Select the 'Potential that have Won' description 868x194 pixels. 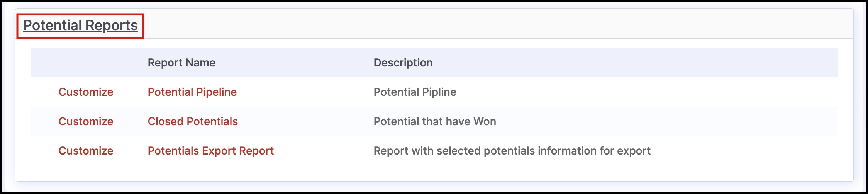tap(435, 121)
